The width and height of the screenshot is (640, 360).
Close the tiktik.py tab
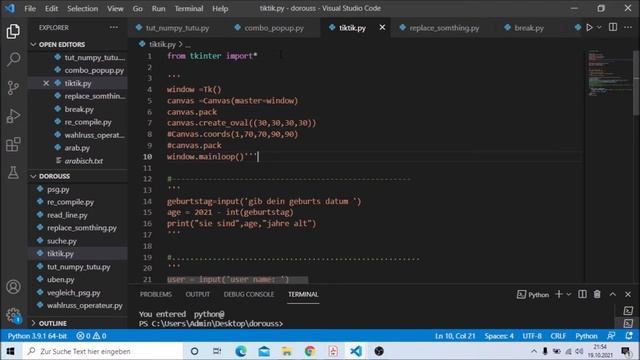point(382,27)
